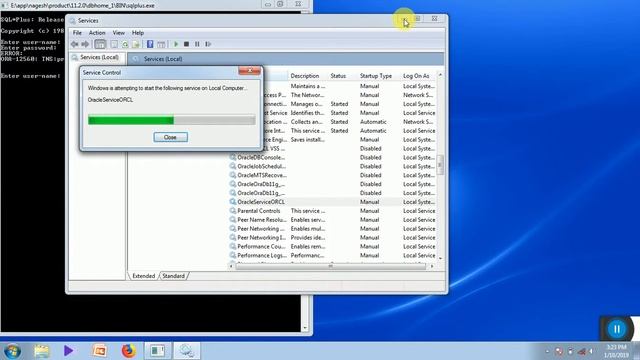Click the "Collects an..." description cell
This screenshot has height=360, width=640.
click(307, 122)
